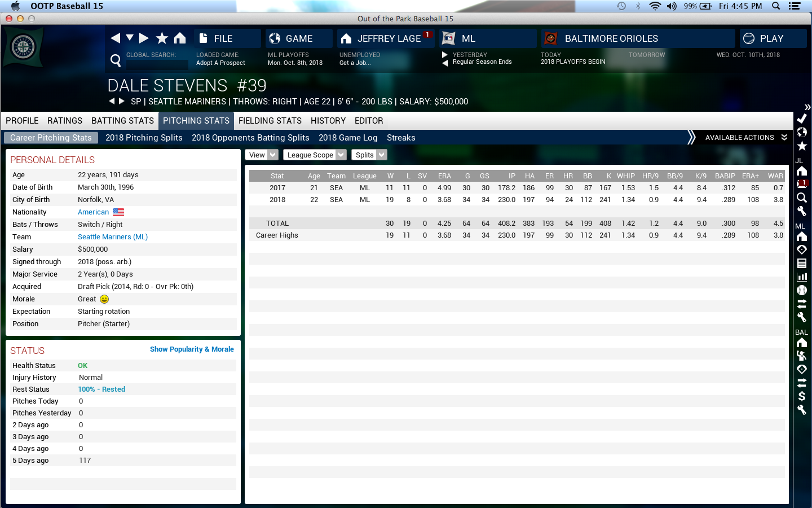Open the FILE menu
Image resolution: width=812 pixels, height=508 pixels.
[x=227, y=38]
